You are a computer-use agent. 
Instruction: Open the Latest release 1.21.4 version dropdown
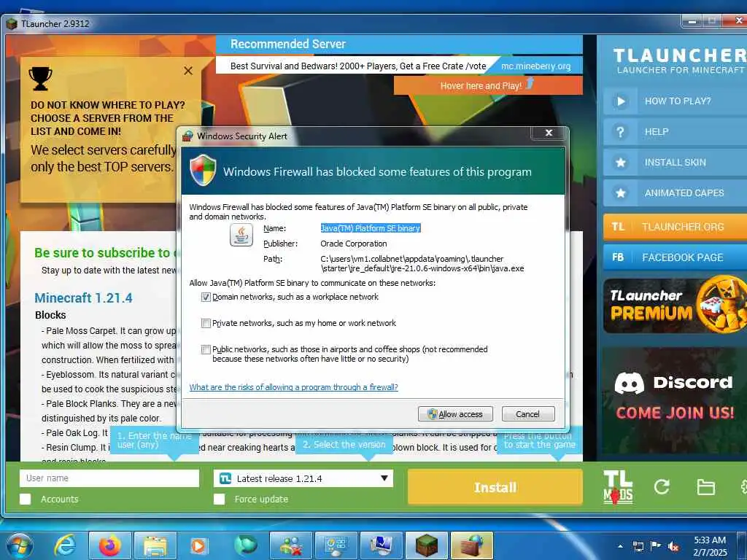coord(303,478)
